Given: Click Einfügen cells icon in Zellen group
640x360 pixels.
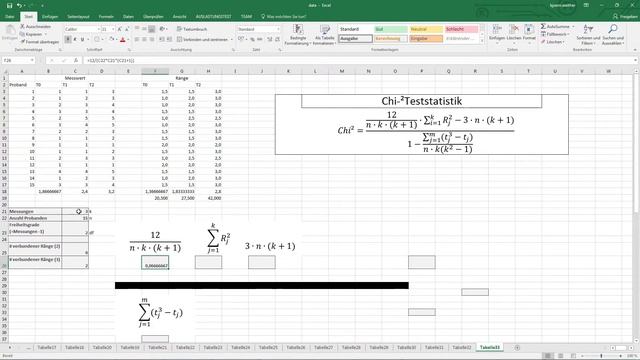Looking at the screenshot, I should [497, 33].
